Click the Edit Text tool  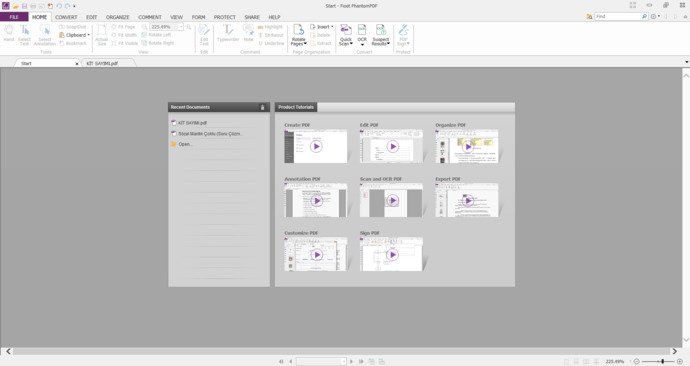pos(204,35)
